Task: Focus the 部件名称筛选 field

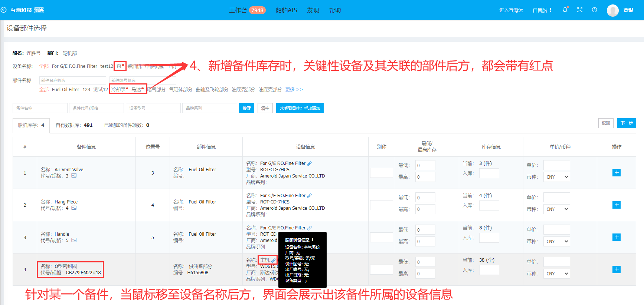Action: click(x=73, y=80)
